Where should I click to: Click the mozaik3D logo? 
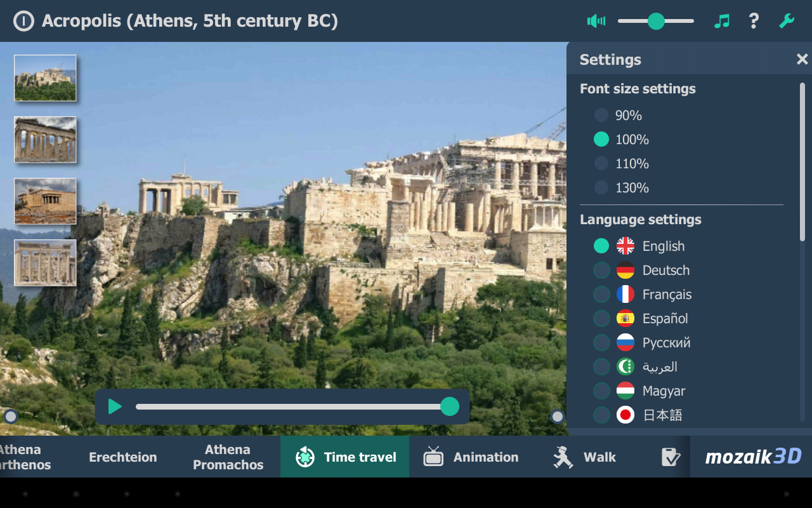753,456
